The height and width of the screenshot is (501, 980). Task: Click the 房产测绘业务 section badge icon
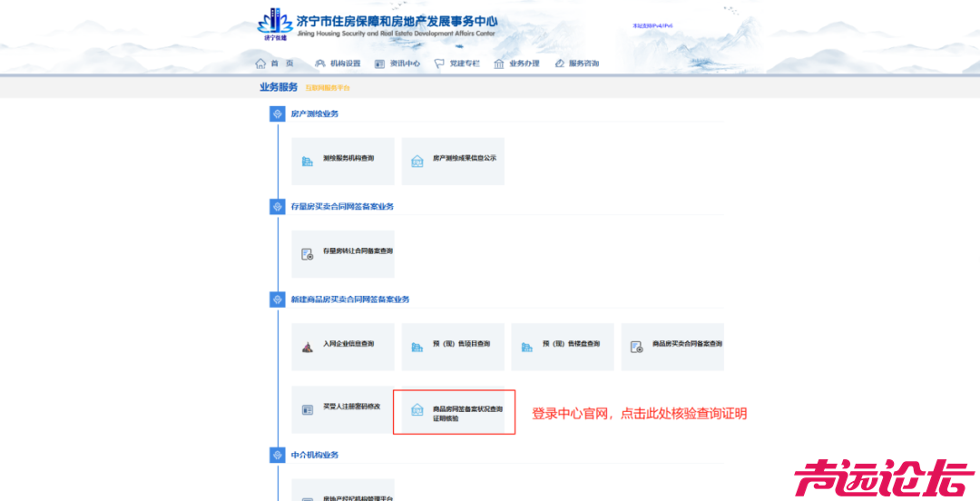tap(278, 113)
